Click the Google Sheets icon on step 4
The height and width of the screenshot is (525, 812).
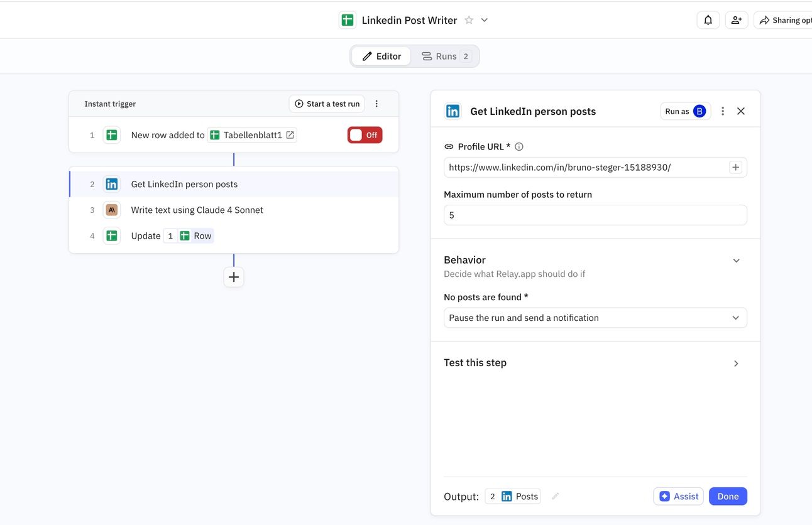point(112,235)
